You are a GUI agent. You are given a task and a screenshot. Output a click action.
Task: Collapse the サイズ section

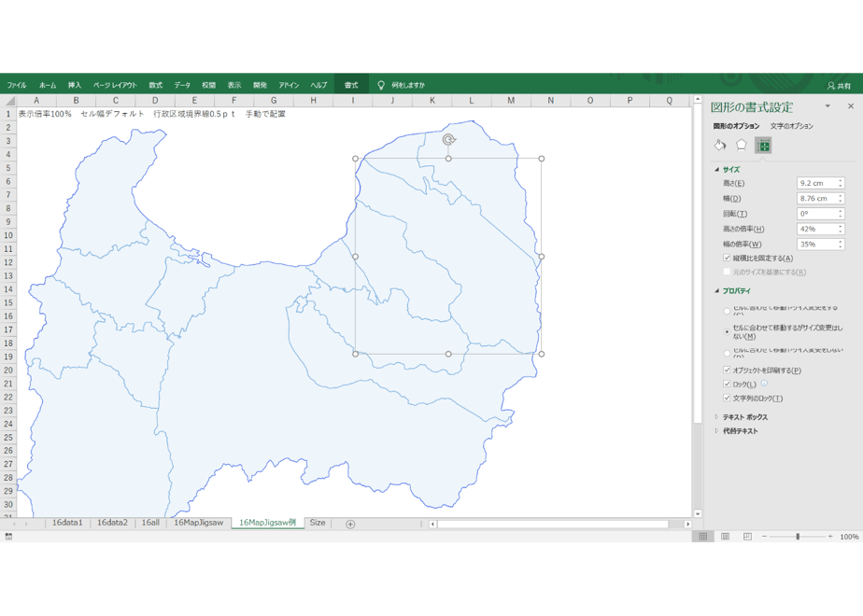click(x=716, y=170)
